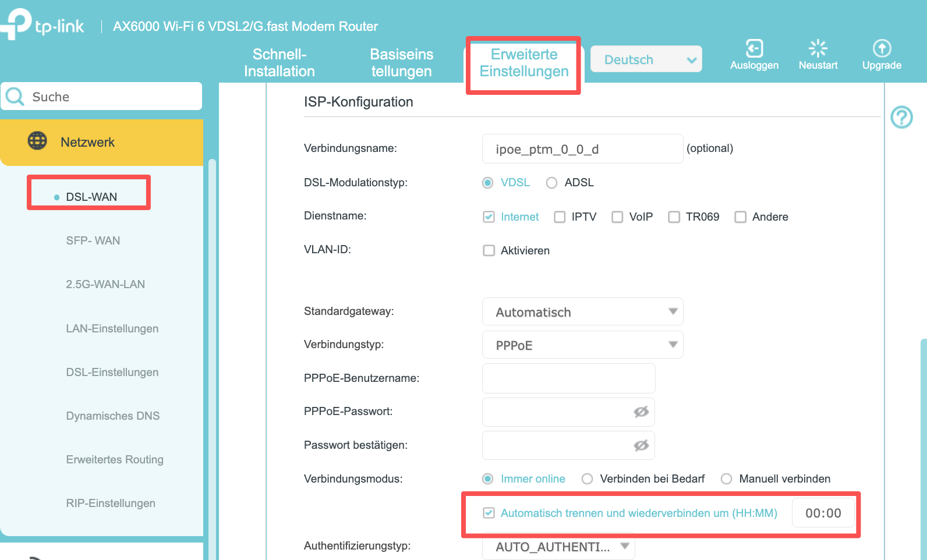This screenshot has width=927, height=560.
Task: Open the LAN-Einstellungen menu item
Action: click(x=112, y=328)
